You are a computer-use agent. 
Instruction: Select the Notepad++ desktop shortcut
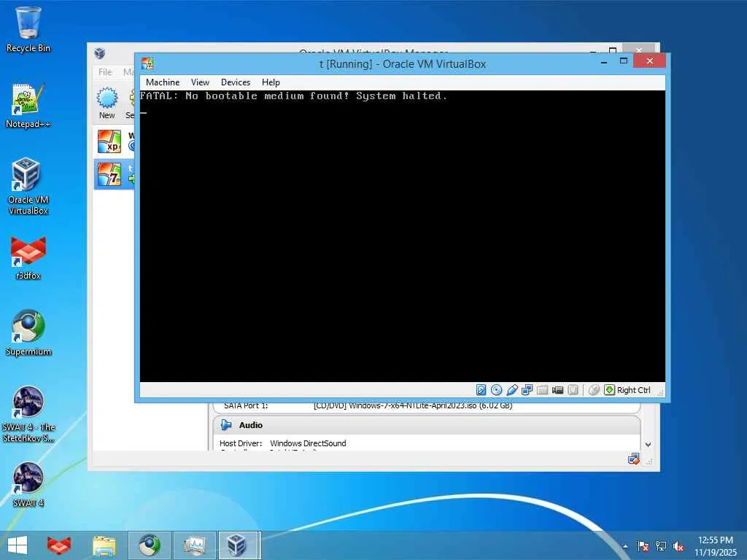click(x=28, y=106)
